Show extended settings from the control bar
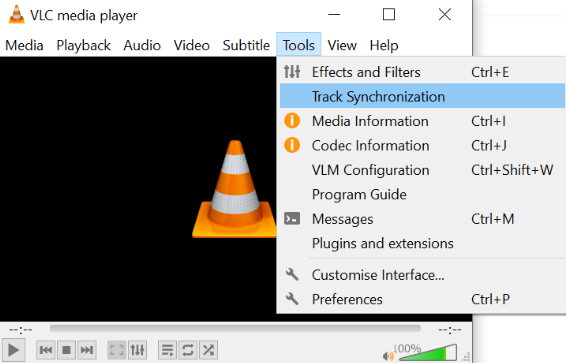 tap(138, 350)
